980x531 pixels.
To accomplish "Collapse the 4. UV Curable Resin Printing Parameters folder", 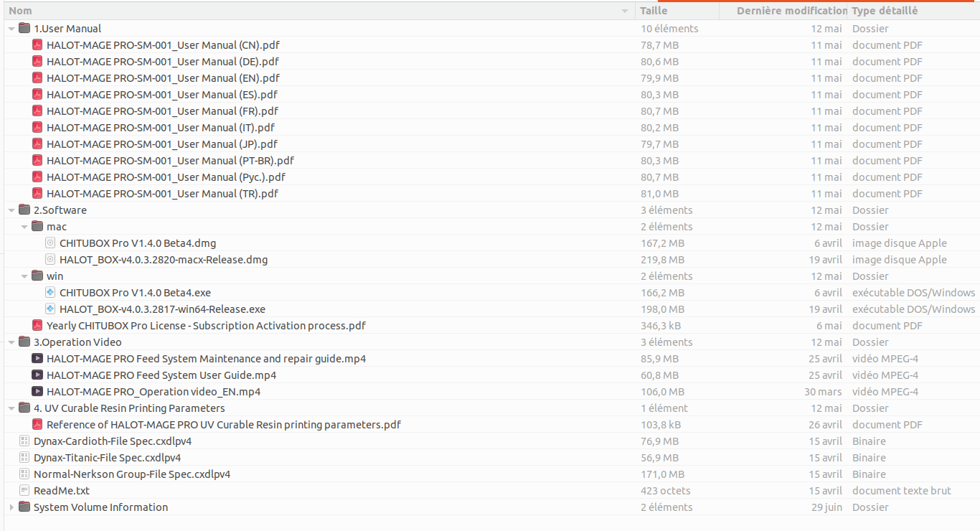I will 11,408.
